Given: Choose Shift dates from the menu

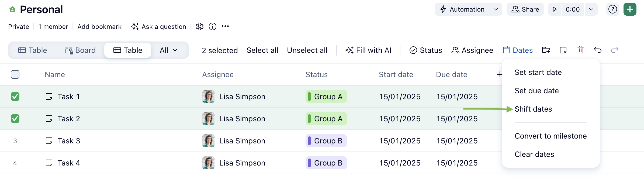Looking at the screenshot, I should (x=533, y=109).
